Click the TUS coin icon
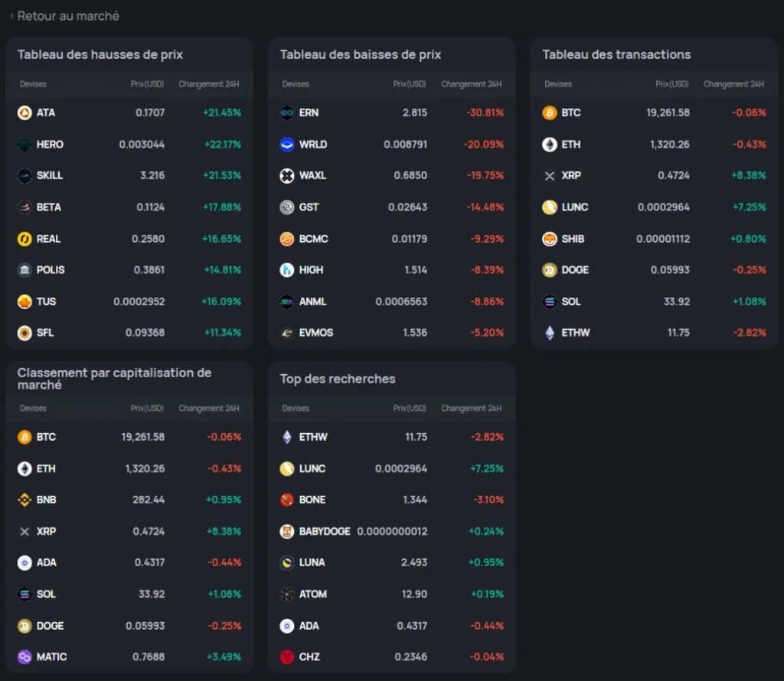784x681 pixels. 24,301
